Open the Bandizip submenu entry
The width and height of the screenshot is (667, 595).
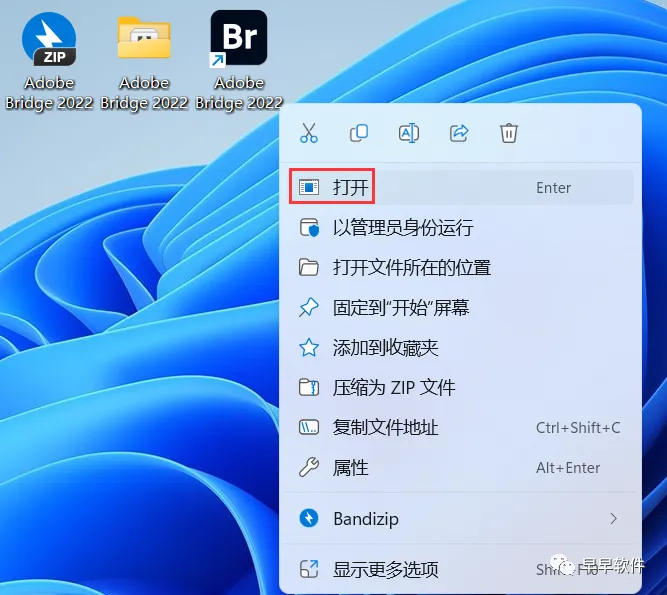click(x=461, y=518)
